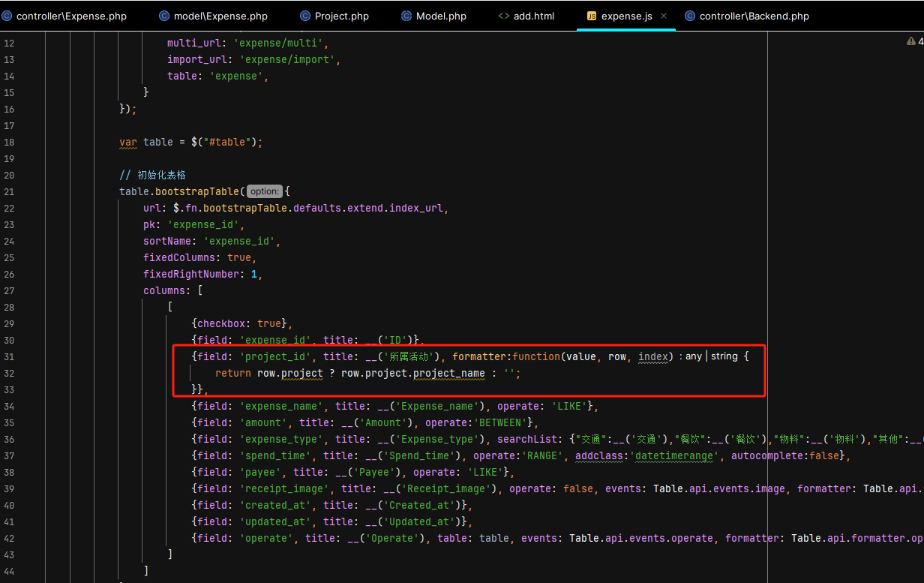Screen dimensions: 924x583
Task: Click the 'datetimerange' string
Action: point(674,455)
